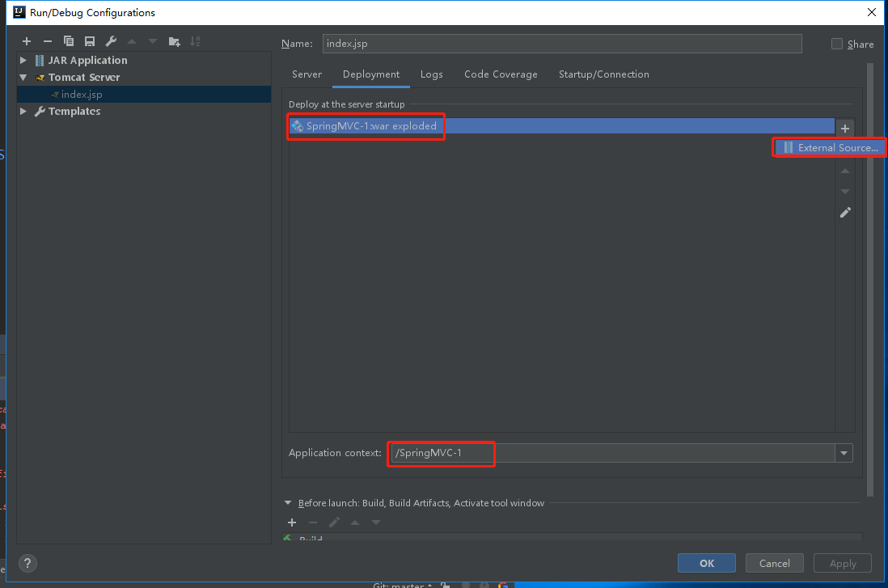This screenshot has height=588, width=888.
Task: Remove selected configuration with minus icon
Action: tap(48, 41)
